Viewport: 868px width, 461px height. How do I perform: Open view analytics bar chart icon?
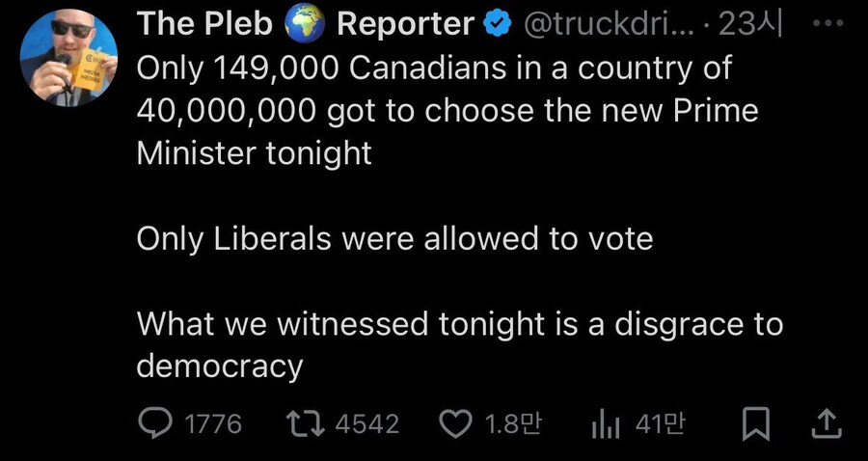coord(605,423)
